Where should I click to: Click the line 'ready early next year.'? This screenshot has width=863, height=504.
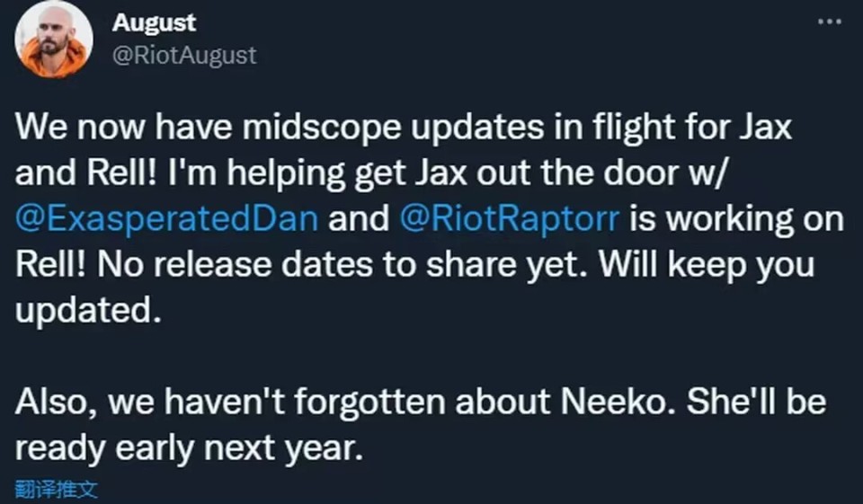click(189, 447)
